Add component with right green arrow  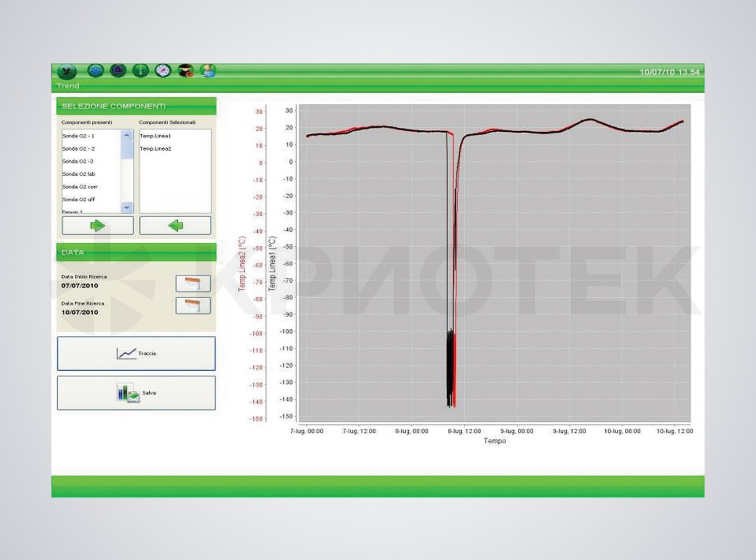(x=98, y=226)
